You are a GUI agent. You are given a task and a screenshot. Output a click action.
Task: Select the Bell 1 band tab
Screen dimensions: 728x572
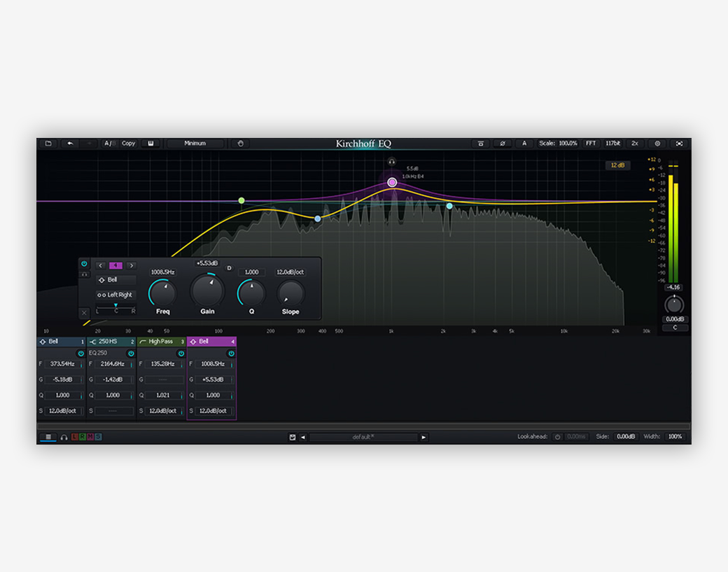62,342
